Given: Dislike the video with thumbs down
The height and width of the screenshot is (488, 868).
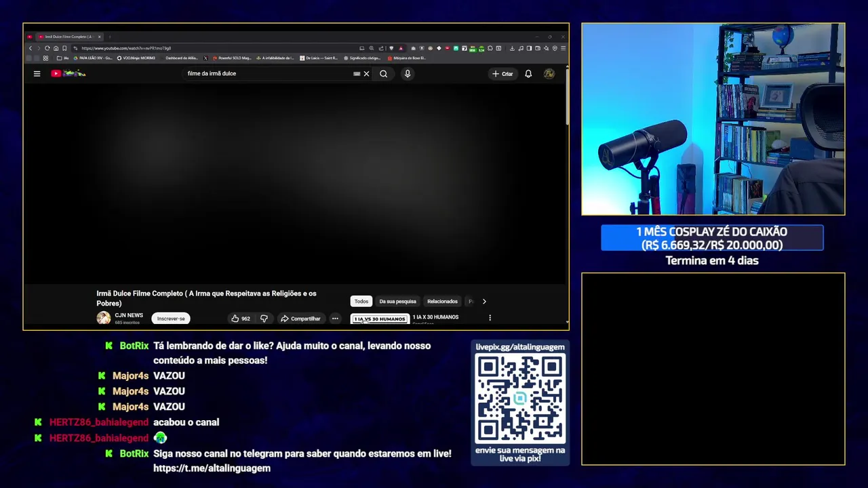Looking at the screenshot, I should coord(264,319).
